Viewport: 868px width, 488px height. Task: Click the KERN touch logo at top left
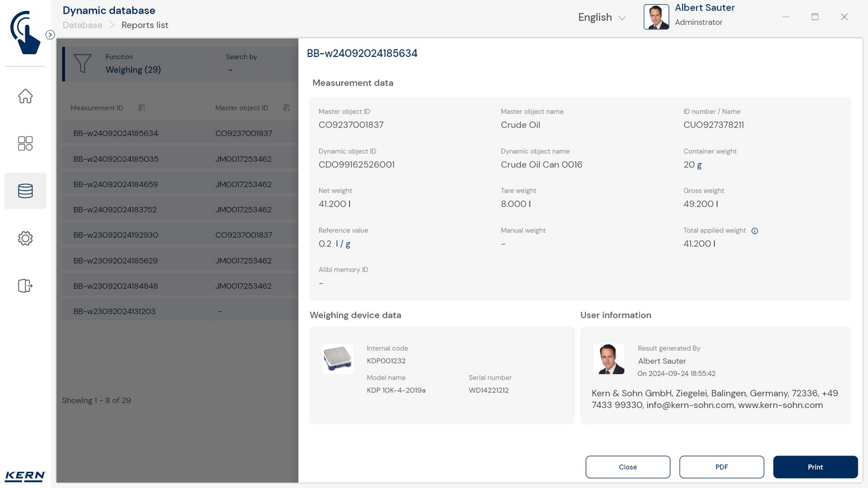point(25,32)
